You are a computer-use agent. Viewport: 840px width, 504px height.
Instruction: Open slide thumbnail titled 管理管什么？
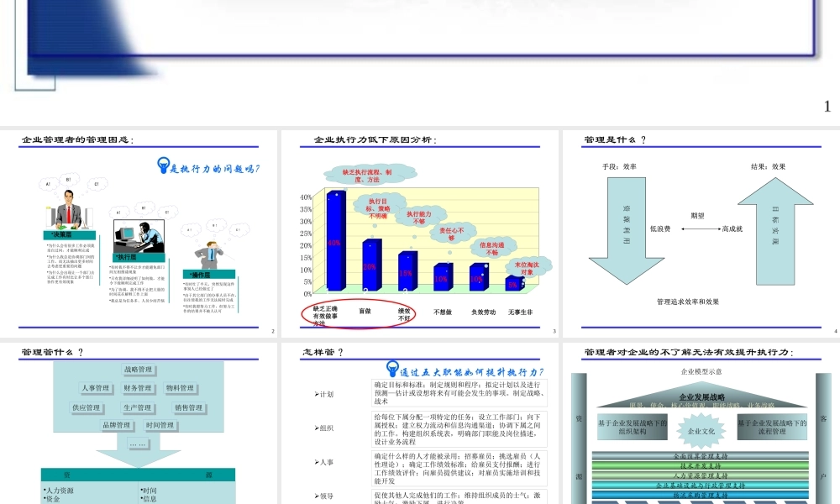pyautogui.click(x=139, y=423)
